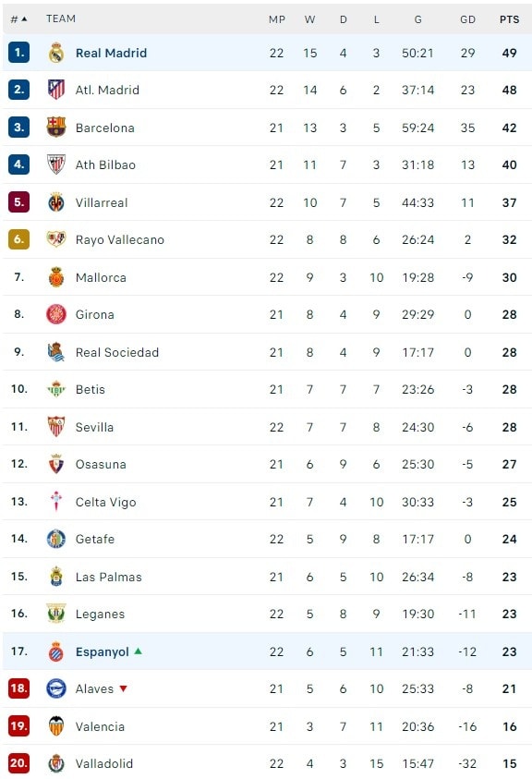Screen dimensions: 532x779
Task: Open the Rayo Vallecano team link
Action: 120,239
